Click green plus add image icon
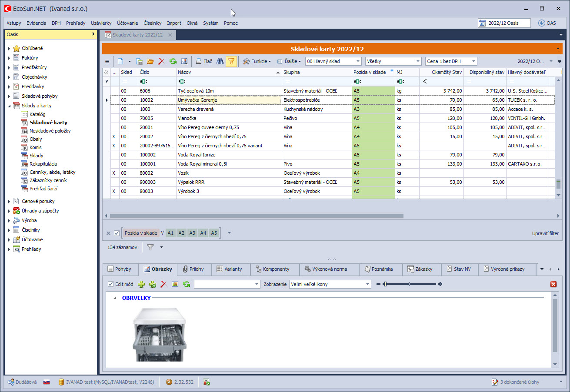 coord(141,284)
